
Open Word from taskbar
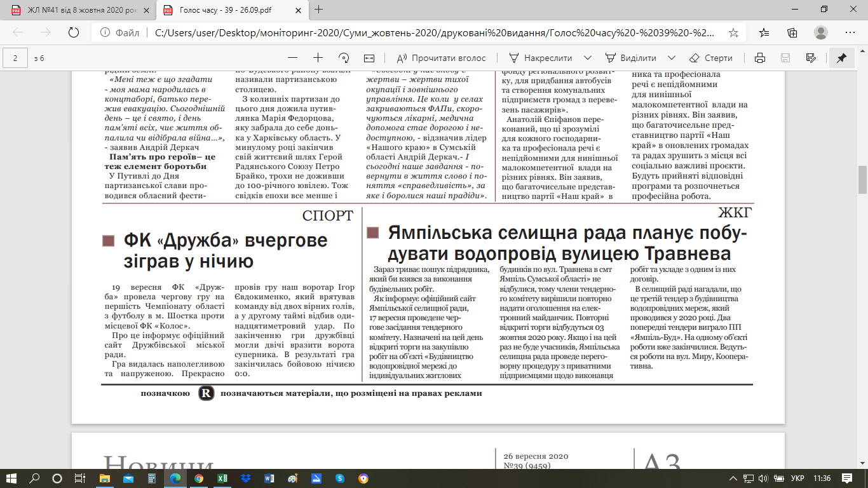click(269, 478)
